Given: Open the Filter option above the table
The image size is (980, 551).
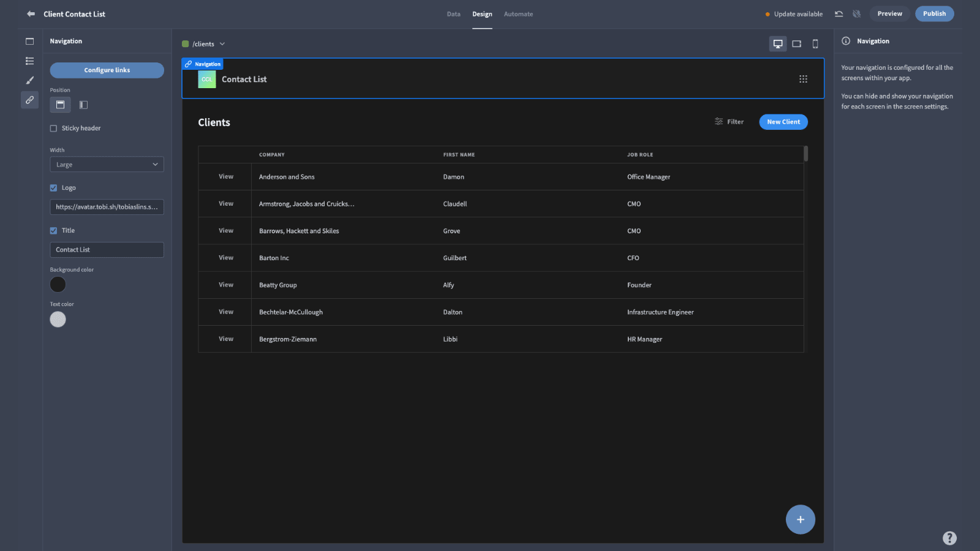Looking at the screenshot, I should 729,122.
